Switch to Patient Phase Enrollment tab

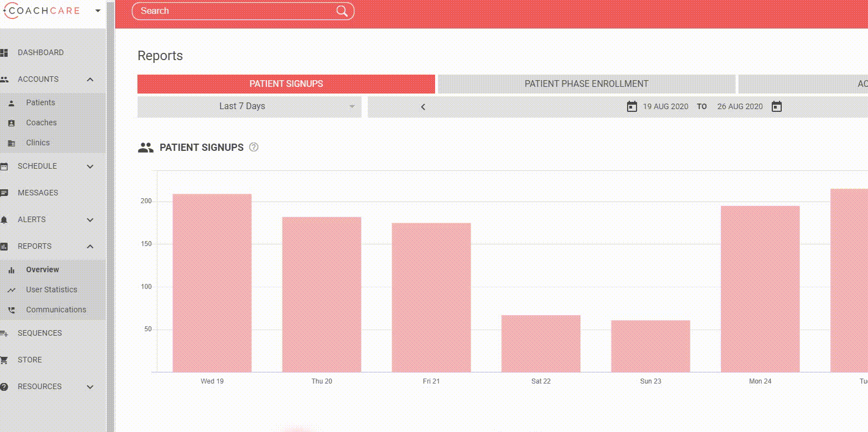tap(586, 84)
